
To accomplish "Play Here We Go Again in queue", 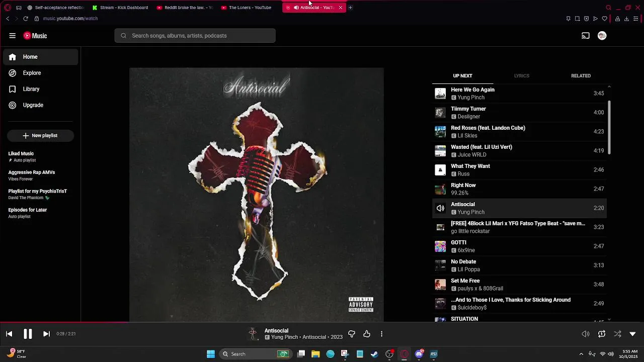I will [519, 94].
